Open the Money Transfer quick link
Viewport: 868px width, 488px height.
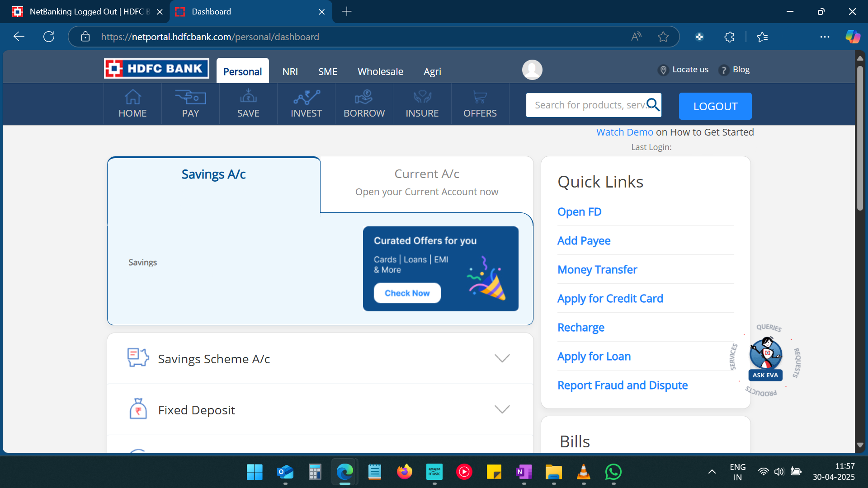597,269
